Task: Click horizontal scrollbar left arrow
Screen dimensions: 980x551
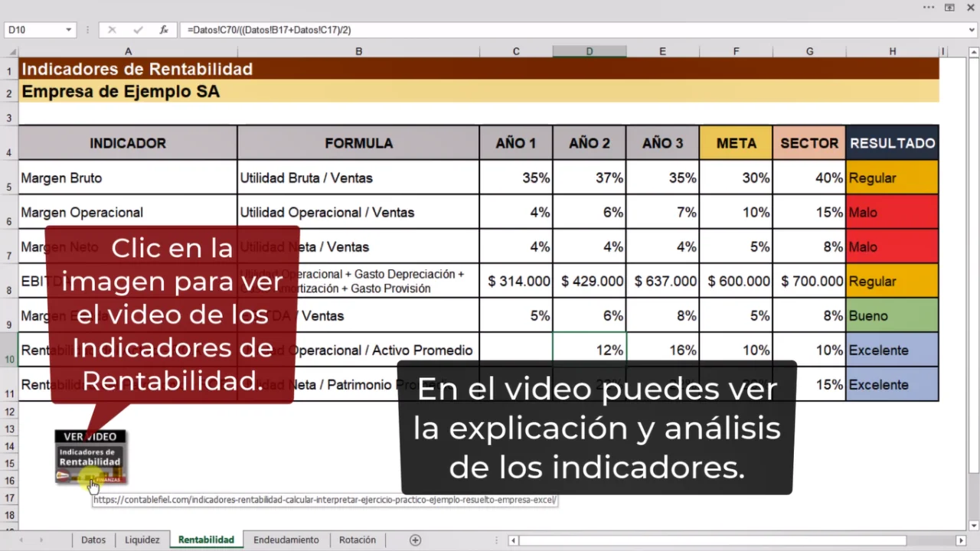Action: pyautogui.click(x=513, y=540)
